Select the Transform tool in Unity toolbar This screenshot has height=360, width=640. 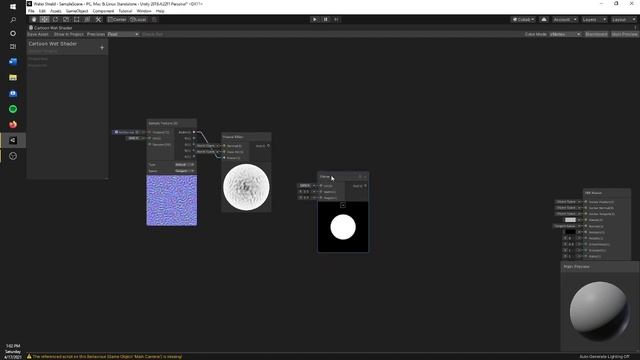click(87, 20)
